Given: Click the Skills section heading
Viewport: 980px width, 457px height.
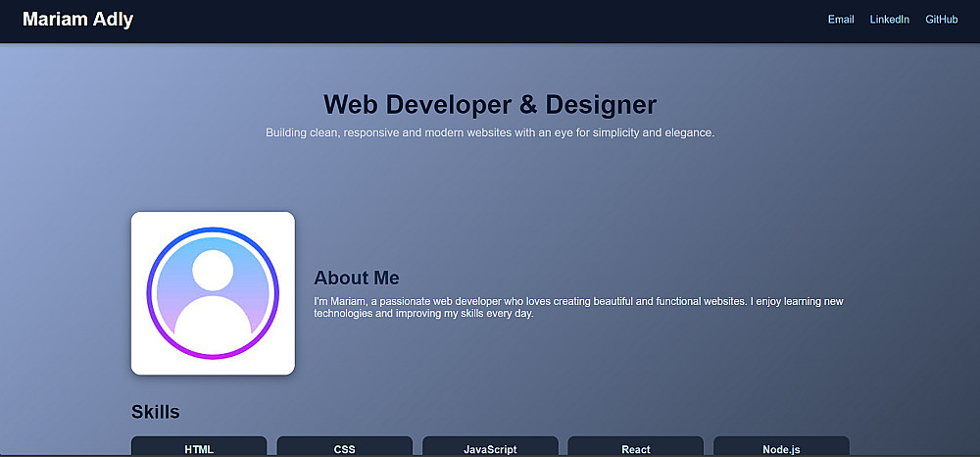Looking at the screenshot, I should coord(156,412).
